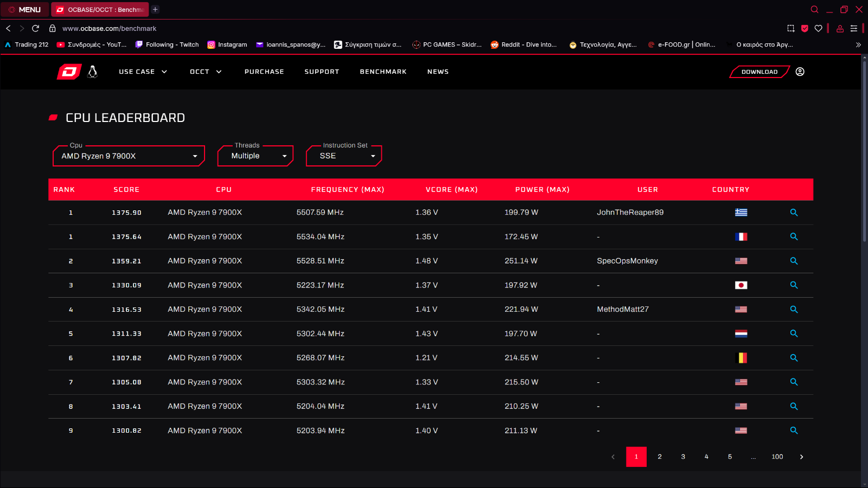The height and width of the screenshot is (488, 868).
Task: Click the 5534.04 MHz frequency cell
Action: [320, 236]
